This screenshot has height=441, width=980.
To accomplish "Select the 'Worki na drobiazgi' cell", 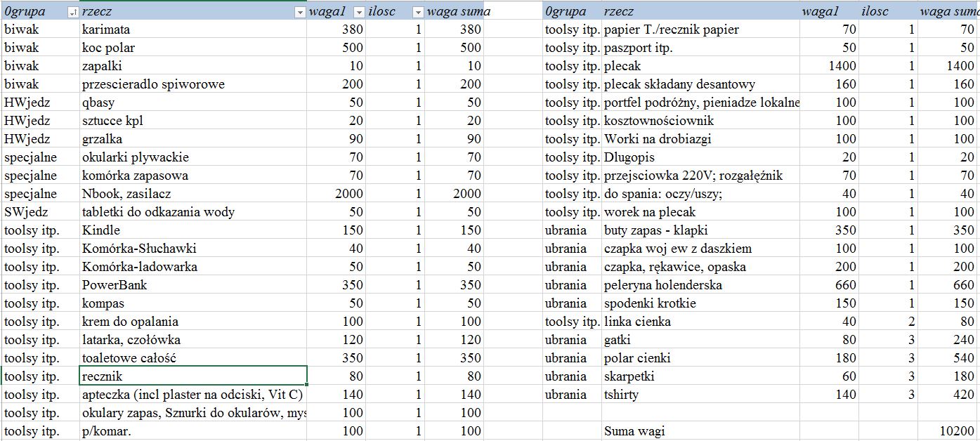I will (701, 139).
